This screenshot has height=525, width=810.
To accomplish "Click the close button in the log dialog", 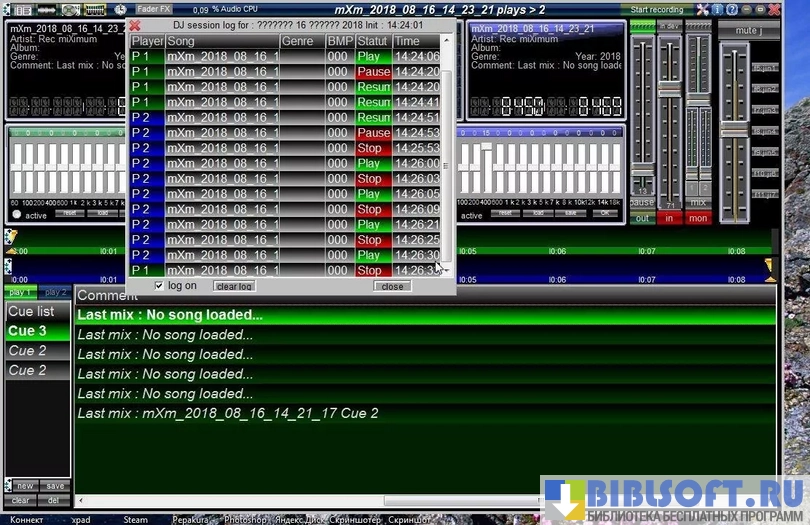I will pyautogui.click(x=392, y=287).
